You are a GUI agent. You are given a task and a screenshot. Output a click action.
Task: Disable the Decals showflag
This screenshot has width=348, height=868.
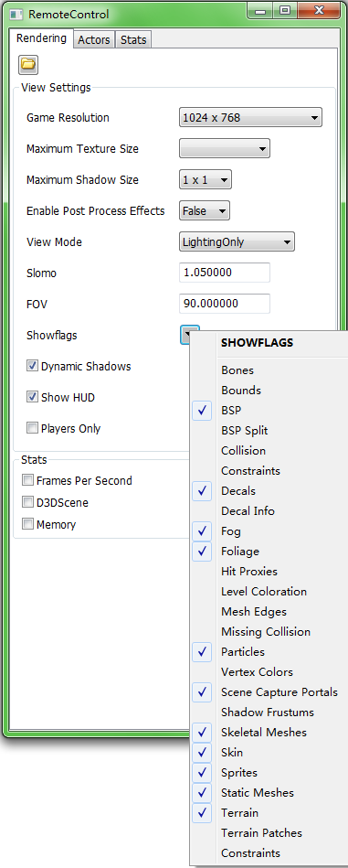point(269,491)
